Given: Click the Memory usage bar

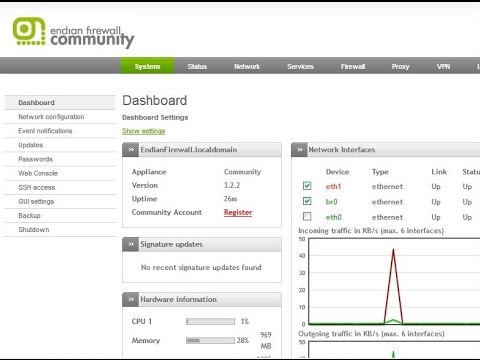Looking at the screenshot, I should [210, 340].
